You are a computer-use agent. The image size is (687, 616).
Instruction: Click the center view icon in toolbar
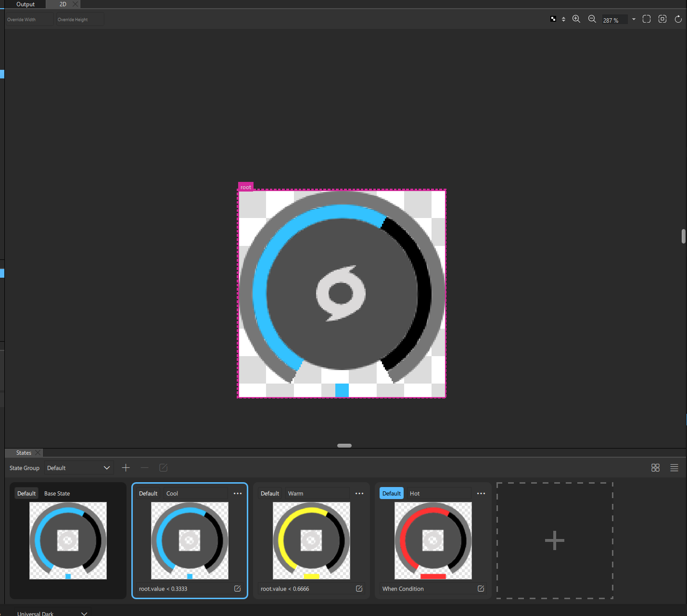[x=662, y=19]
